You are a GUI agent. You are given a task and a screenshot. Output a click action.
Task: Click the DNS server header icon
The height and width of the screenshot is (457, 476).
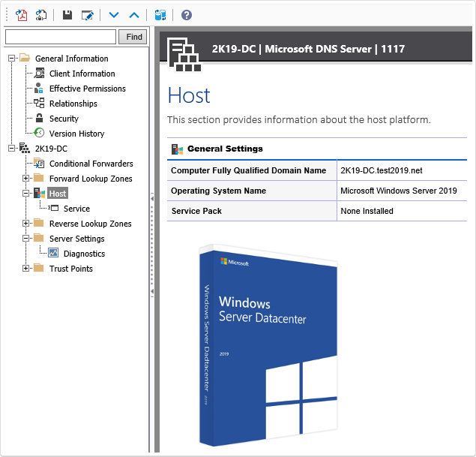[184, 55]
